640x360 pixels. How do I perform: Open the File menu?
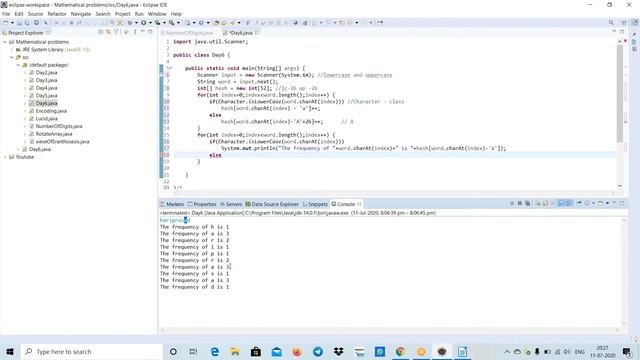click(6, 14)
